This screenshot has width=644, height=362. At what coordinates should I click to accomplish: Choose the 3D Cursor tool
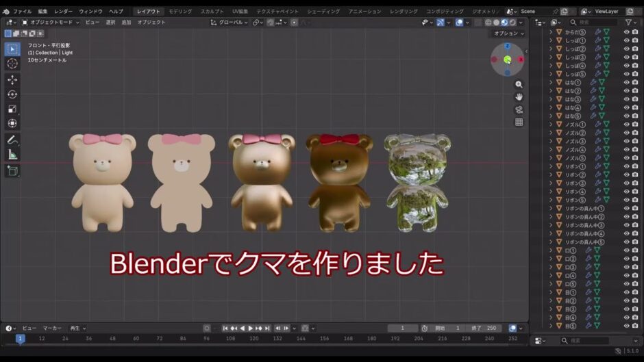click(12, 64)
